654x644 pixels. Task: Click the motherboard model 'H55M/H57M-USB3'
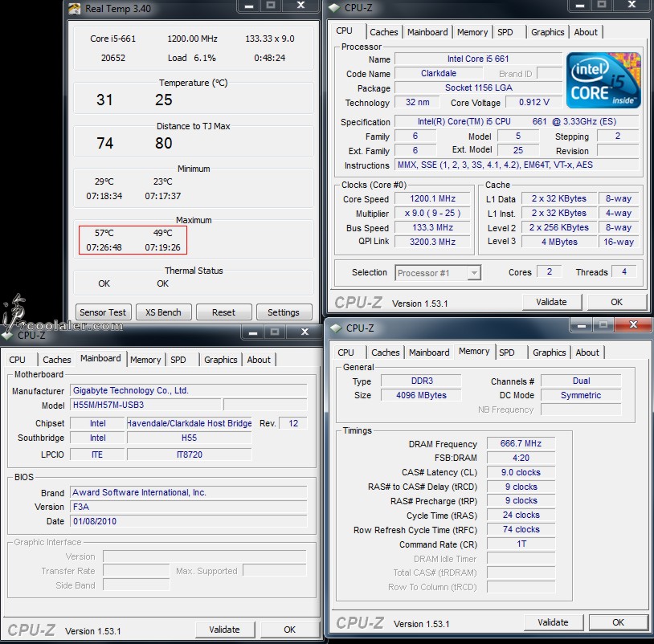[145, 406]
